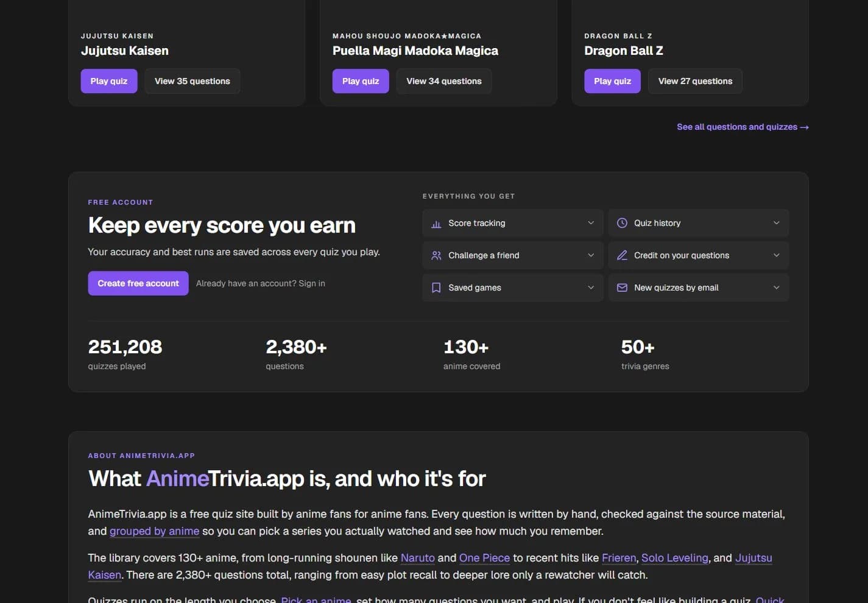Click the JUJUTSU KAISEN uppercase label
Viewport: 868px width, 603px height.
coord(118,36)
